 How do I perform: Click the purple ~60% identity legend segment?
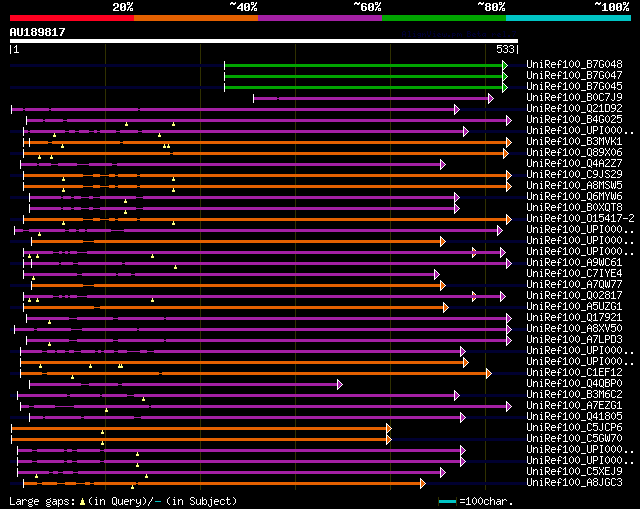tap(320, 18)
